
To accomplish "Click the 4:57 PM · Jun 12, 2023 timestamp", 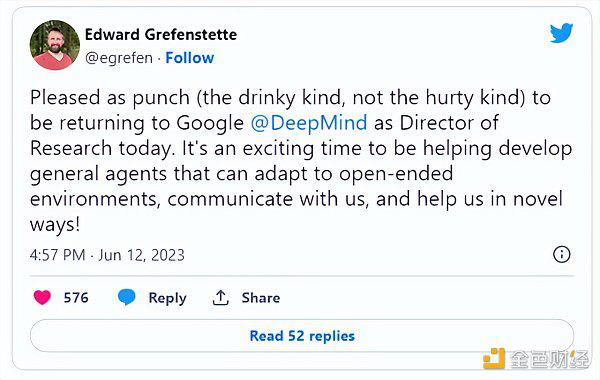I will pos(107,255).
